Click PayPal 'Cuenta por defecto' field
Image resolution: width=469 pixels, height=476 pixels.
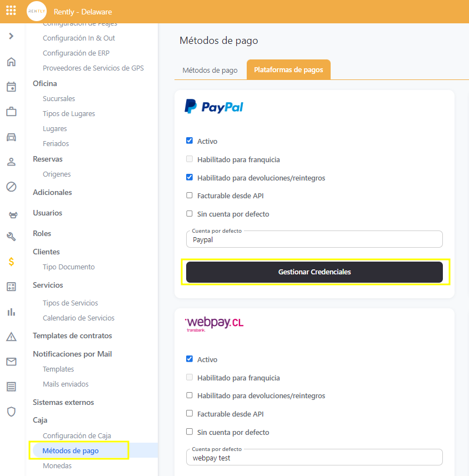point(315,240)
